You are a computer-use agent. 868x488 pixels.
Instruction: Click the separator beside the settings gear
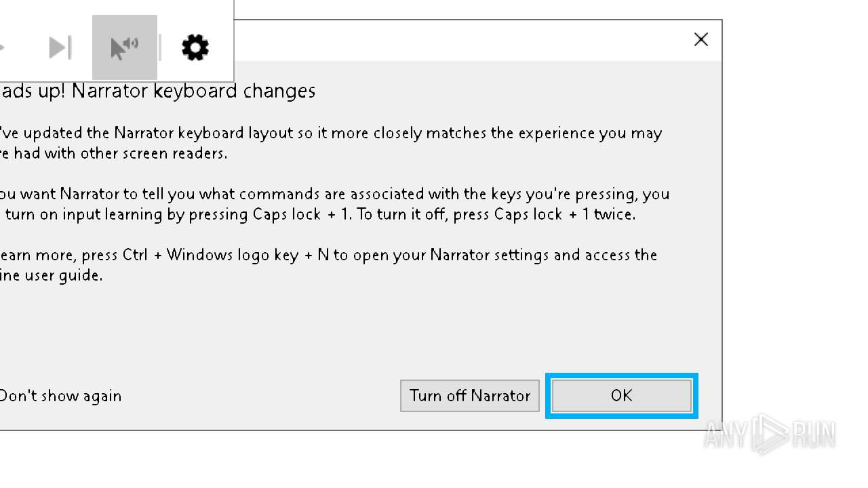(x=160, y=47)
